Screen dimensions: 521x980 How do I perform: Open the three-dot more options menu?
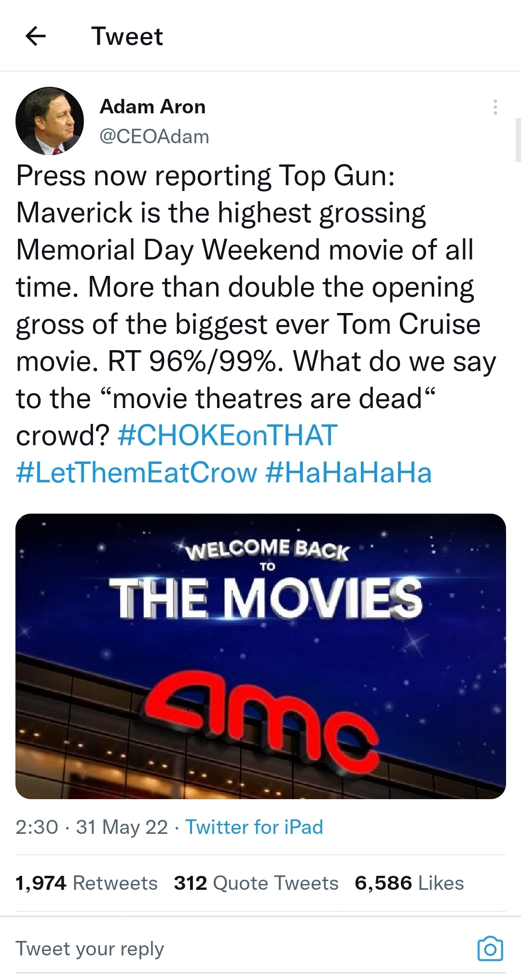coord(495,107)
